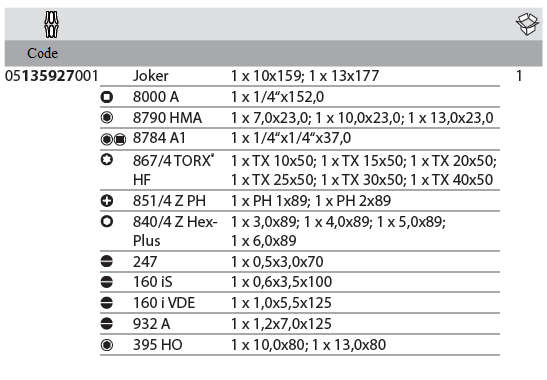
Task: Click the Code column header
Action: click(x=43, y=53)
